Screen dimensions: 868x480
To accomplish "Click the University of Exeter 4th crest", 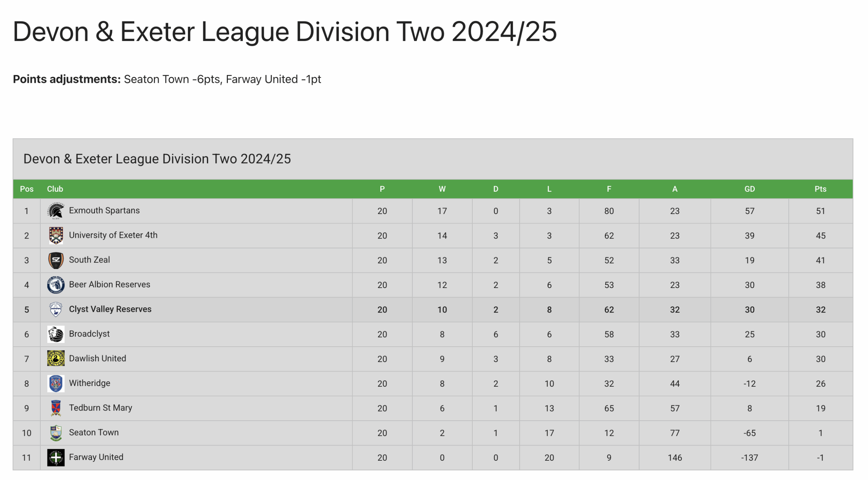I will tap(56, 235).
